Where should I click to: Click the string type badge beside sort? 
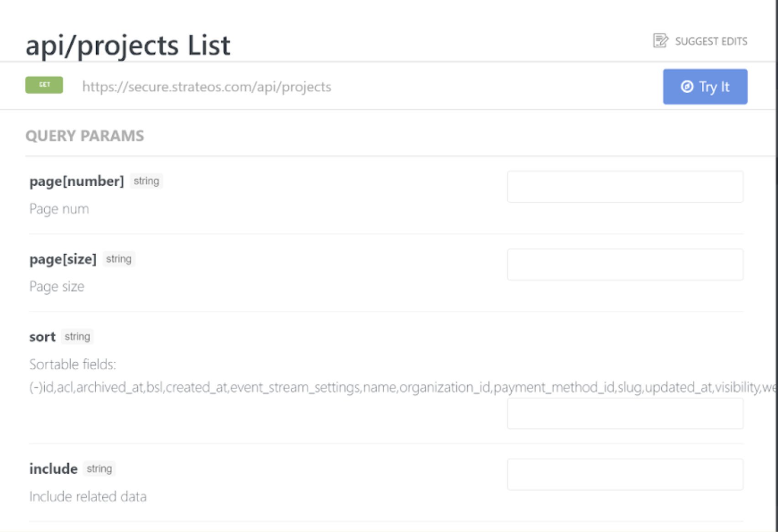click(77, 337)
